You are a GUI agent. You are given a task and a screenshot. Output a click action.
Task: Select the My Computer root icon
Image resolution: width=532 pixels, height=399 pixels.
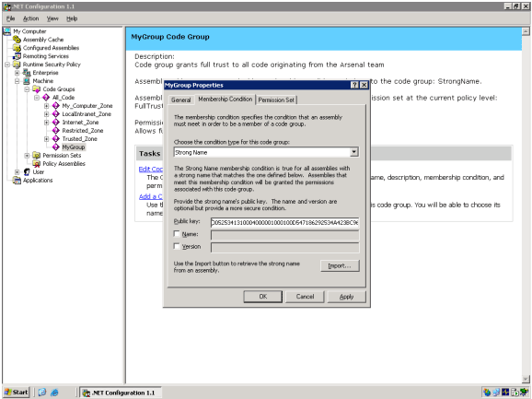7,31
